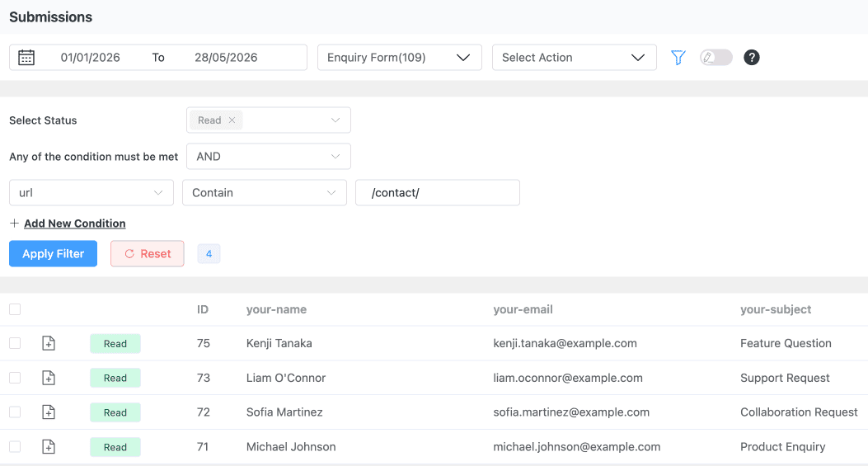This screenshot has width=868, height=466.
Task: Open the Contain comparison dropdown
Action: click(265, 193)
